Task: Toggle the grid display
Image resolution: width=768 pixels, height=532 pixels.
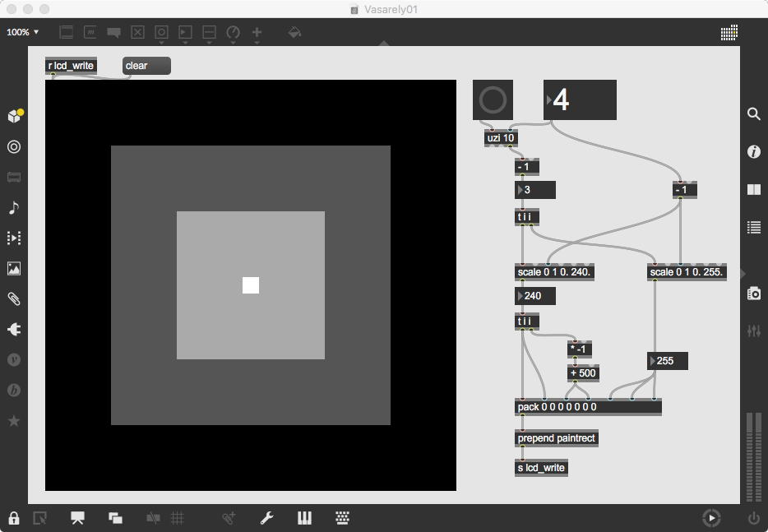Action: (178, 518)
